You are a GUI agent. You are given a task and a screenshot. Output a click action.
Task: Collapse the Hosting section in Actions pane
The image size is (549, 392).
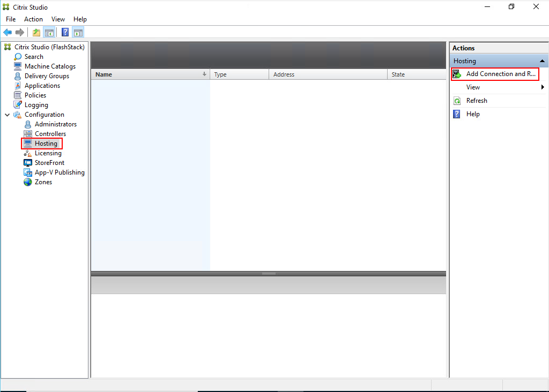542,61
